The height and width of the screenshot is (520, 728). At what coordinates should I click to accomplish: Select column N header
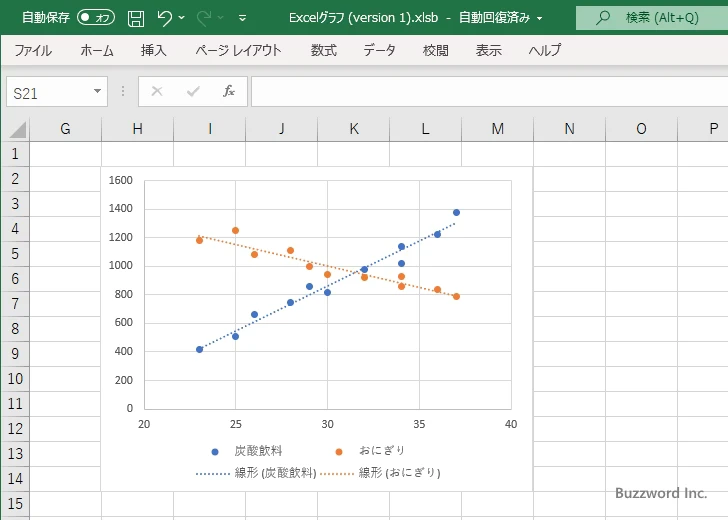coord(570,129)
